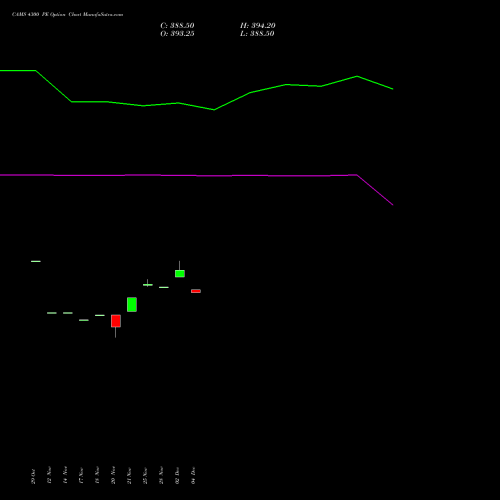Image resolution: width=500 pixels, height=500 pixels.
Task: Click the 28 Nov date label
Action: pyautogui.click(x=161, y=475)
